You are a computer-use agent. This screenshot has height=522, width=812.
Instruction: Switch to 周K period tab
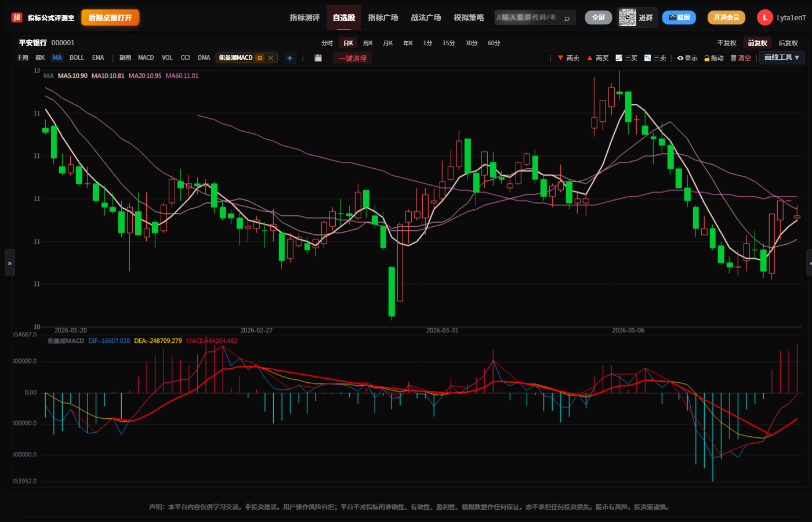click(368, 43)
